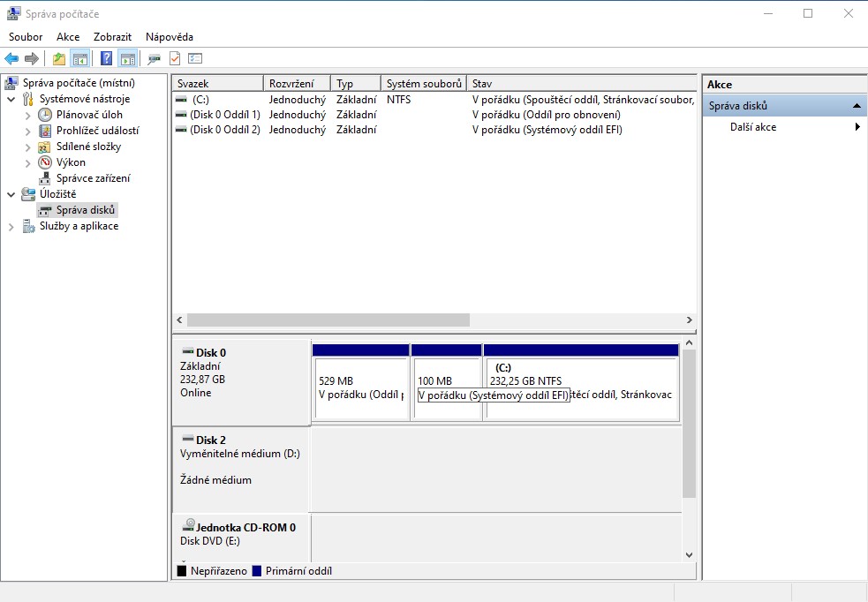Screen dimensions: 868x602
Task: Click the drive icon beside Disk 0 Oddíl 2
Action: 181,130
